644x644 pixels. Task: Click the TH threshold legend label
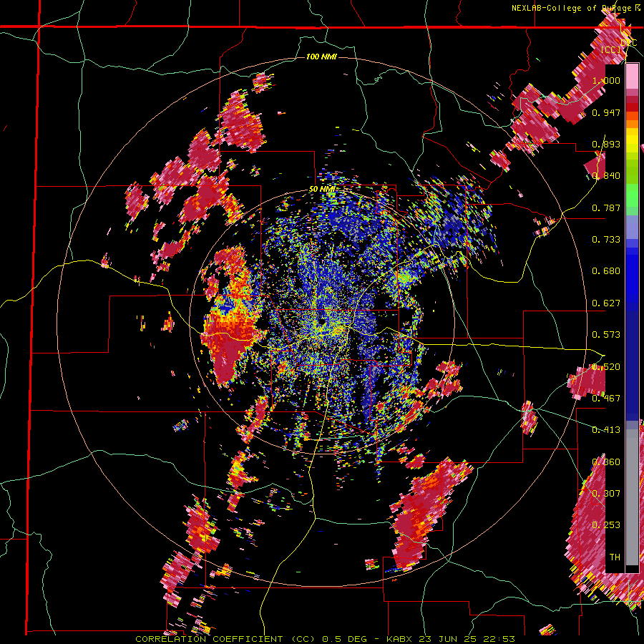click(615, 557)
